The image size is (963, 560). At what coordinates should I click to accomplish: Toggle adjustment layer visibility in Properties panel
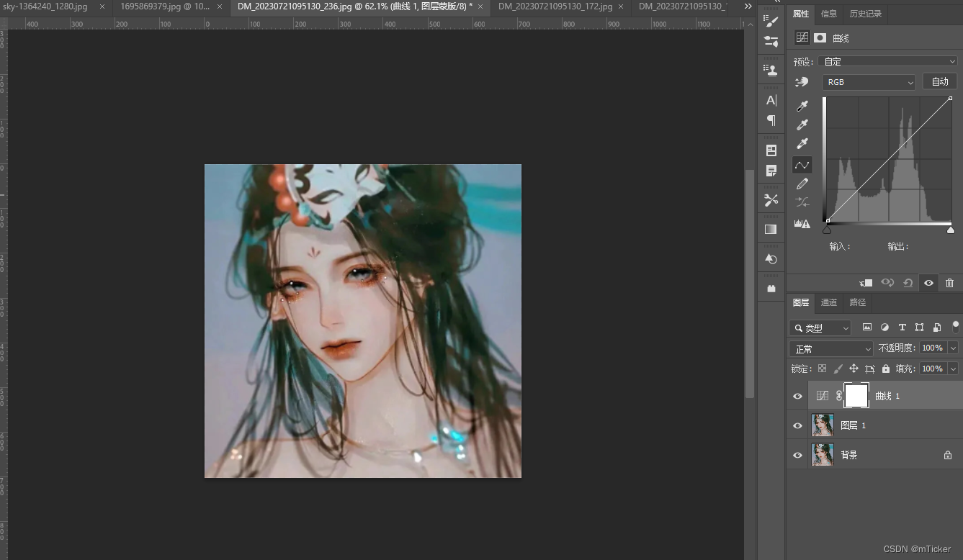click(x=928, y=283)
